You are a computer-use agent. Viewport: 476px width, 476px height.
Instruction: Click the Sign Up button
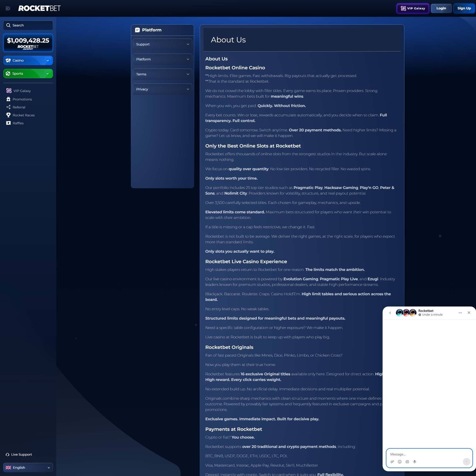pos(464,8)
